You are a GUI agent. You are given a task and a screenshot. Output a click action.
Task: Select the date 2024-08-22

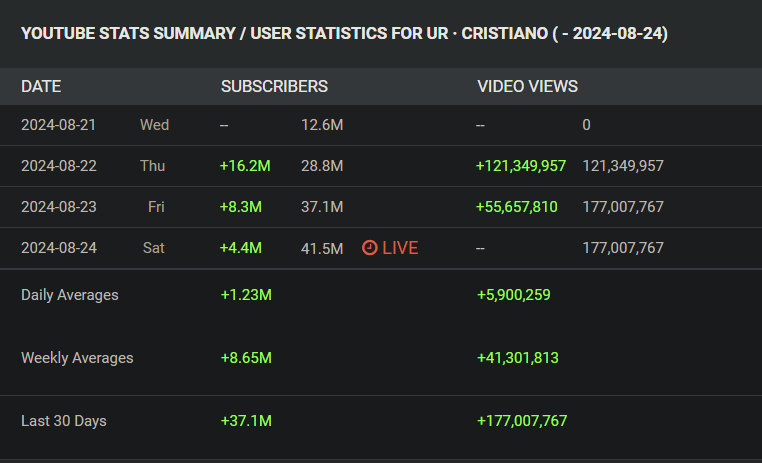[x=58, y=166]
